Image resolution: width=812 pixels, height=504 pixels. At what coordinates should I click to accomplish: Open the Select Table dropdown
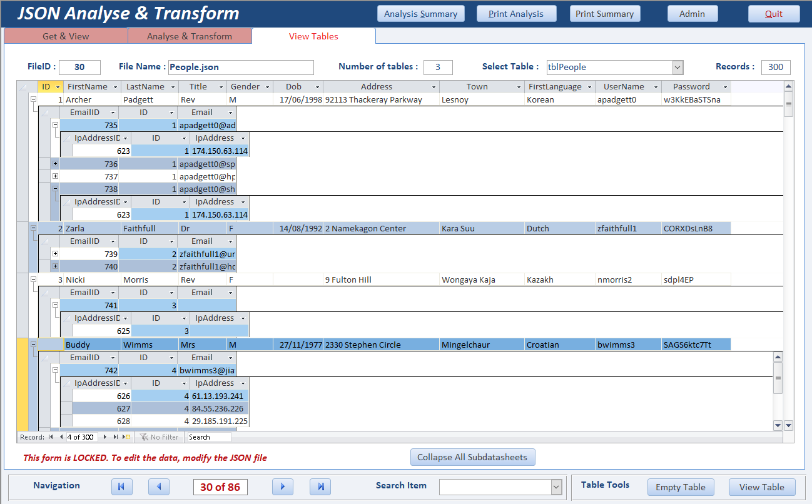click(678, 68)
